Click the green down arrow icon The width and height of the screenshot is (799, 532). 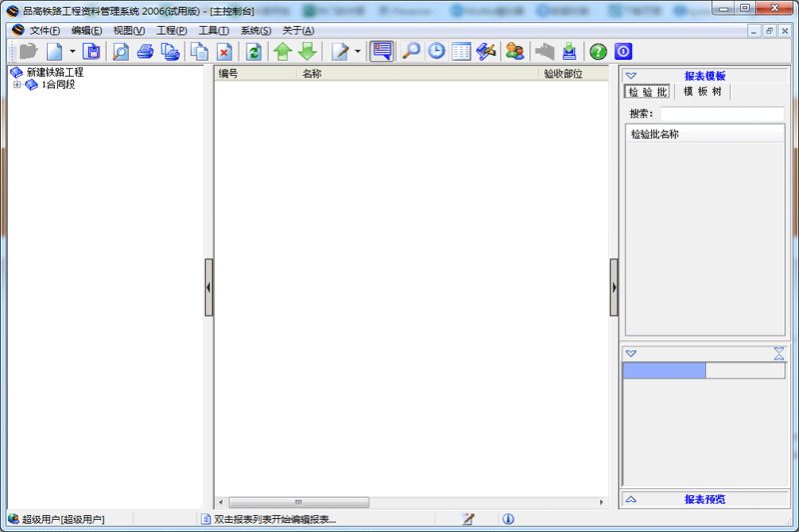(x=307, y=52)
